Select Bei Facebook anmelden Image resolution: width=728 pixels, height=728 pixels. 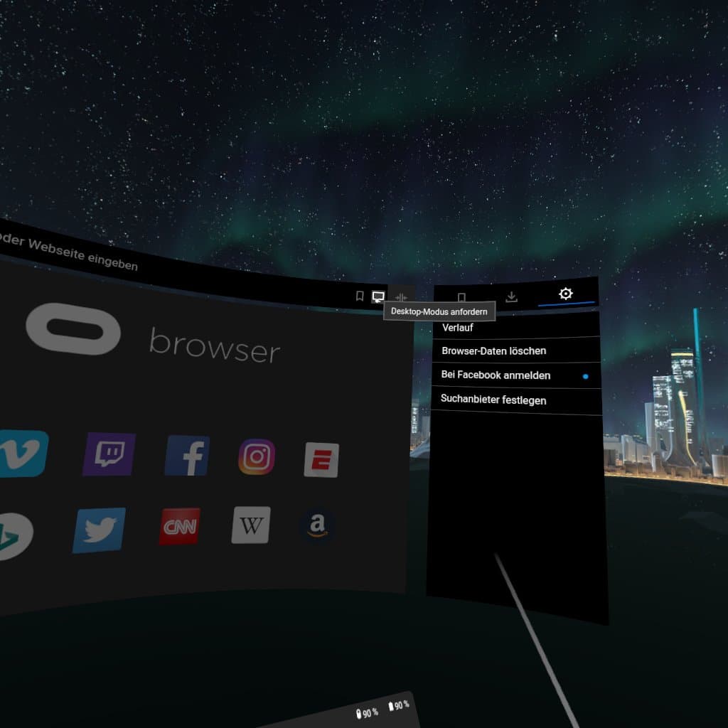coord(496,375)
